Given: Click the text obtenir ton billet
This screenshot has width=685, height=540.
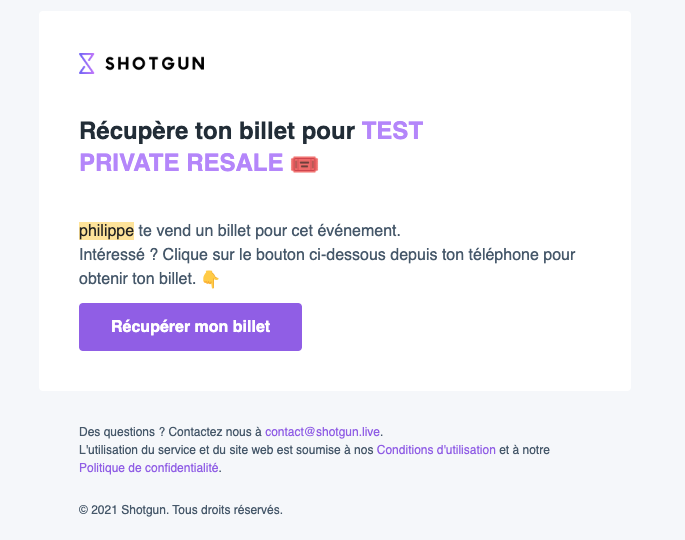Looking at the screenshot, I should [x=137, y=279].
